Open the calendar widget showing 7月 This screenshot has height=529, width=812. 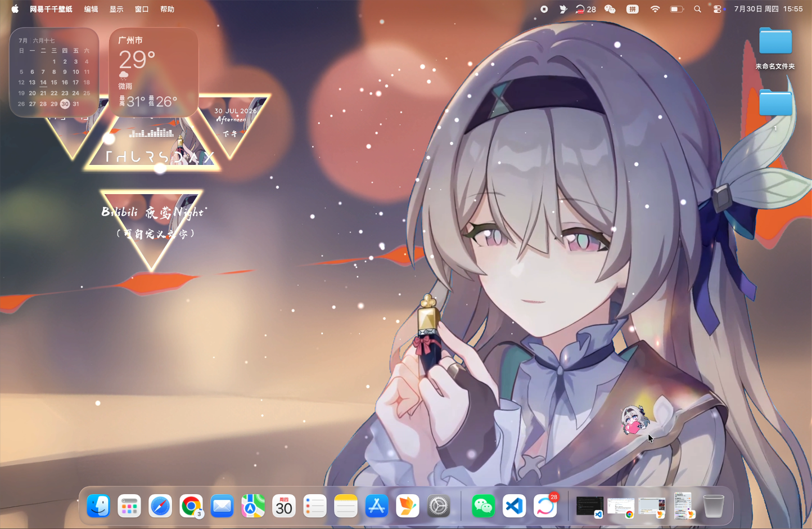(x=55, y=73)
